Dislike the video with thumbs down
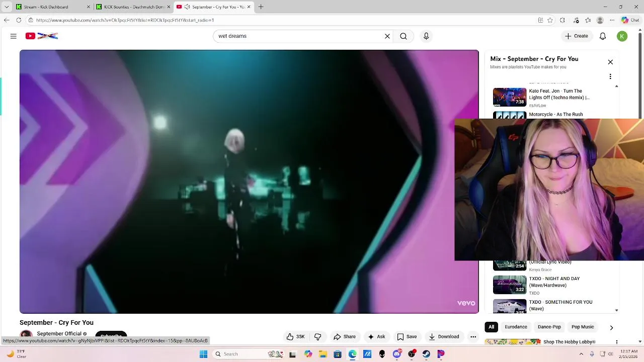Viewport: 644px width, 362px height. [x=318, y=337]
